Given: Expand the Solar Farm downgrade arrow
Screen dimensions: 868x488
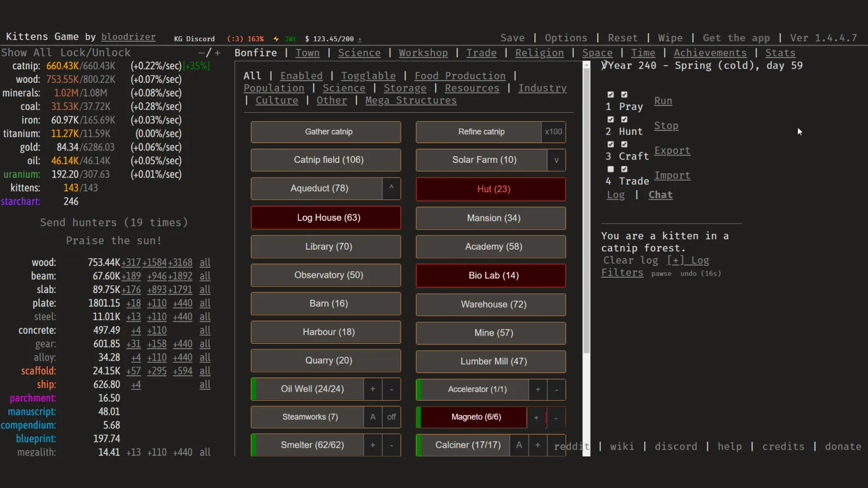Looking at the screenshot, I should (x=556, y=160).
